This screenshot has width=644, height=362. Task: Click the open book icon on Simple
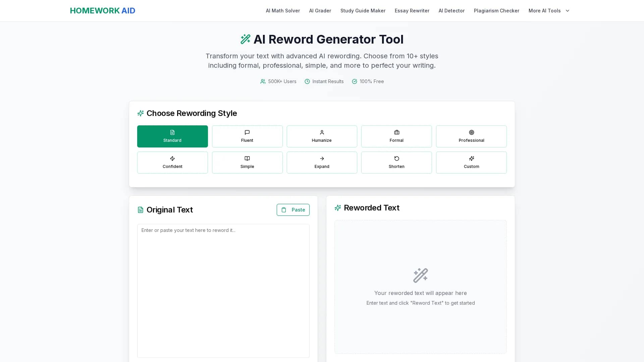pos(247,159)
